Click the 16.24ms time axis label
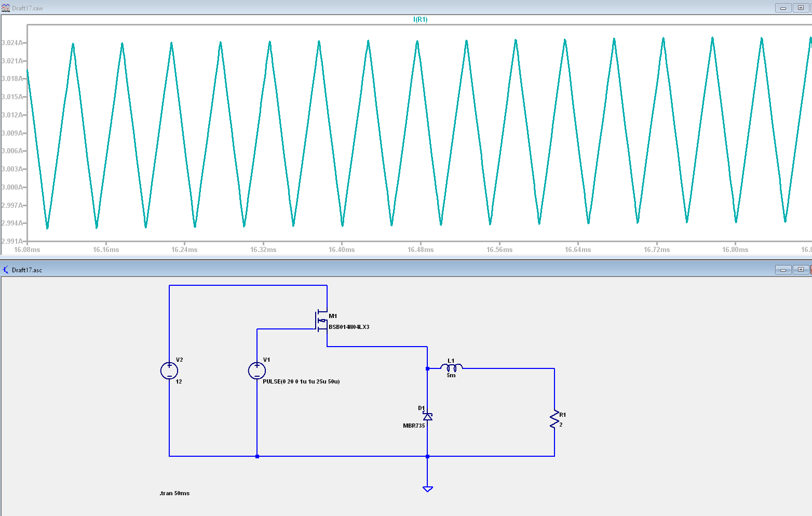 (x=184, y=250)
